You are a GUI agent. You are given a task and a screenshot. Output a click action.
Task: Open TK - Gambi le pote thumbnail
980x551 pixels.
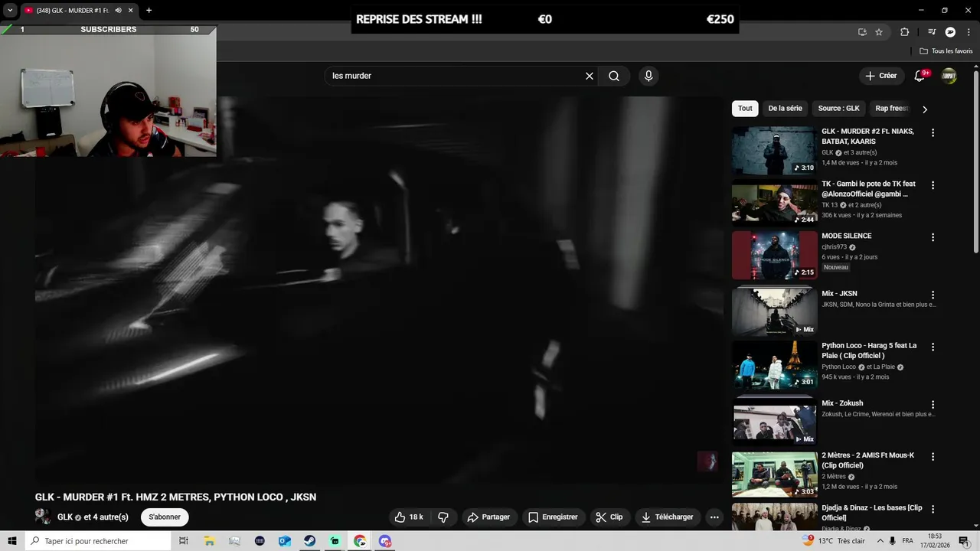click(774, 203)
